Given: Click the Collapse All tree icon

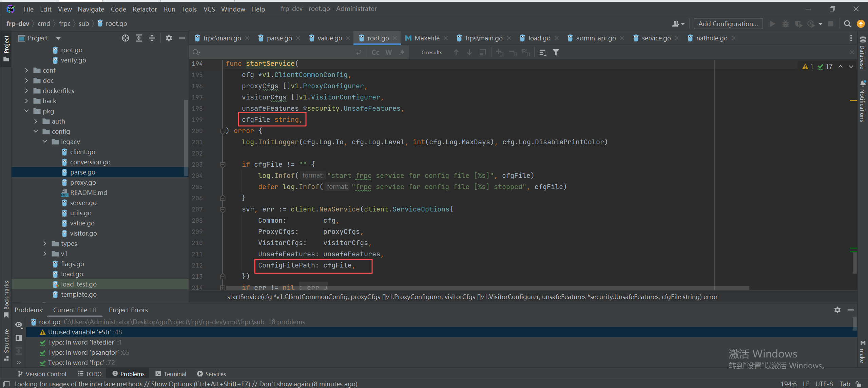Looking at the screenshot, I should [x=152, y=38].
